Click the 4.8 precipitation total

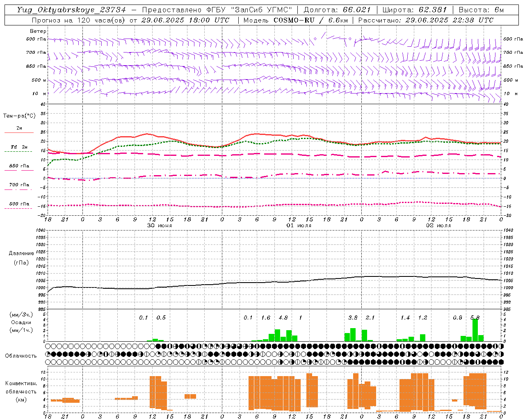[283, 318]
